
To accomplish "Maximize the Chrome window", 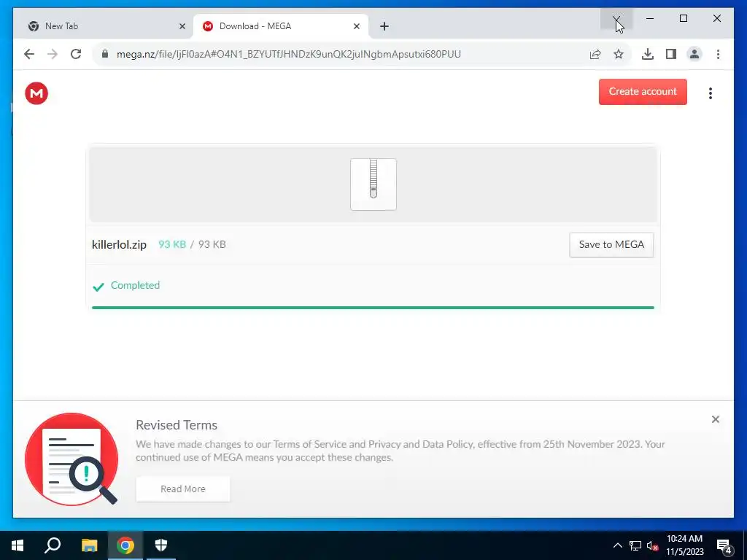I will 683,18.
